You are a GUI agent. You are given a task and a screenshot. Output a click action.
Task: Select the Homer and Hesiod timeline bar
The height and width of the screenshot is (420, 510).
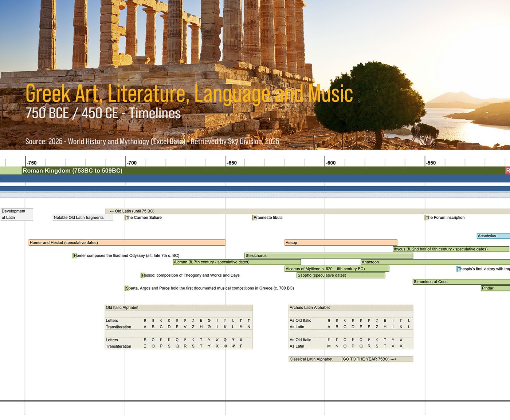click(127, 243)
